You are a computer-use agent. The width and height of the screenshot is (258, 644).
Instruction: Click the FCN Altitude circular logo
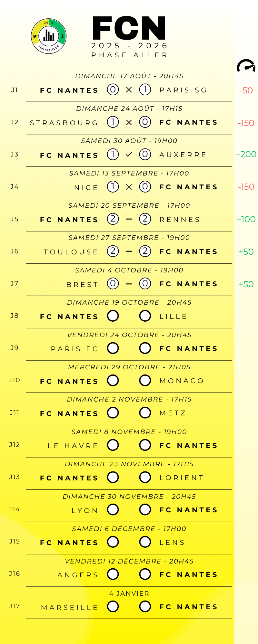point(49,36)
